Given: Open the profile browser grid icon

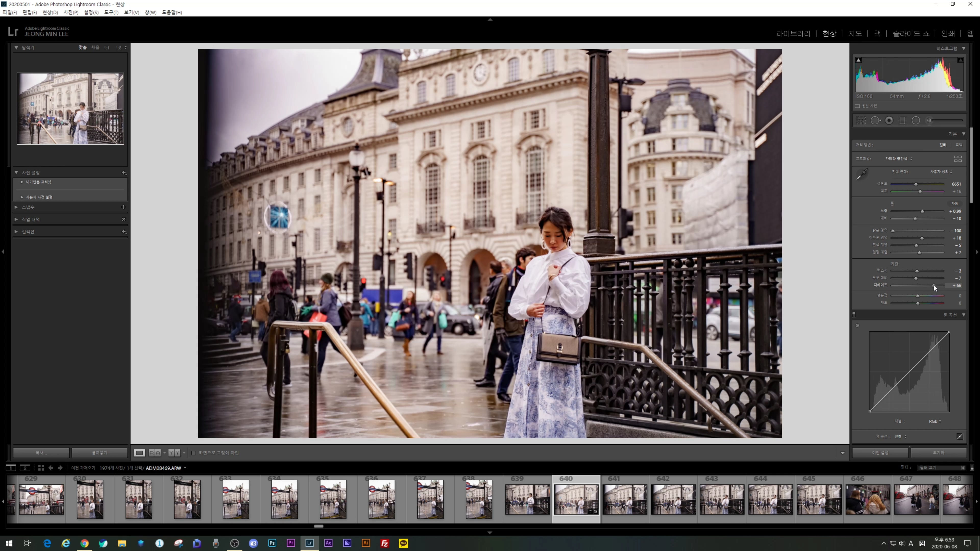Looking at the screenshot, I should (958, 159).
